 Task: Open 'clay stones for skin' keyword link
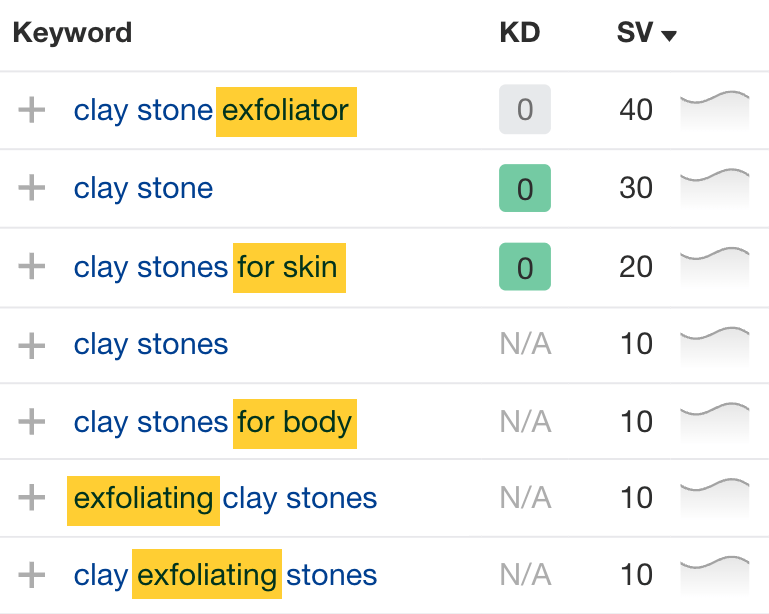[x=206, y=266]
